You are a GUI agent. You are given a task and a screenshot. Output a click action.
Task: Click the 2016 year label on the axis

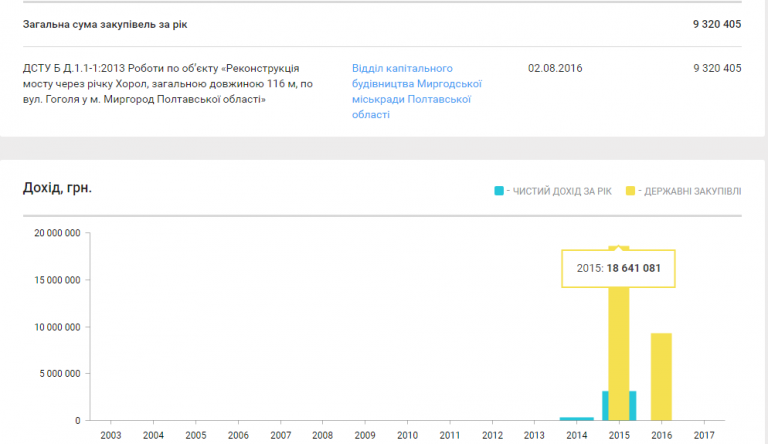coord(661,435)
